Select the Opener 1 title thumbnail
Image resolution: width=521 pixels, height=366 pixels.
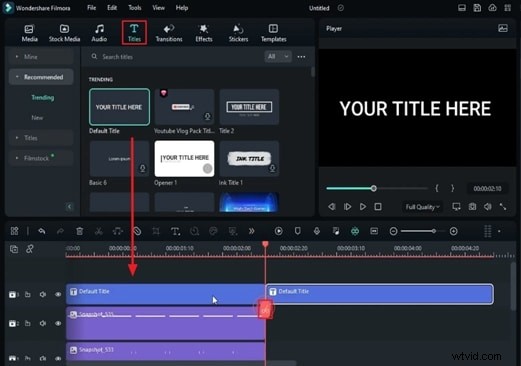[184, 159]
